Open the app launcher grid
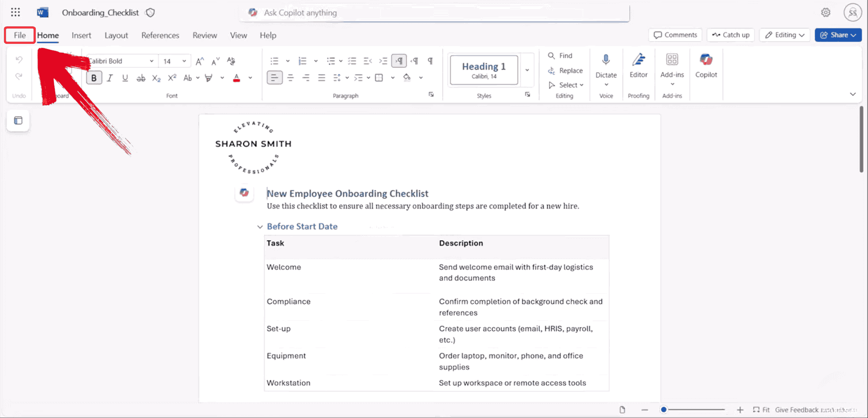868x418 pixels. 15,13
